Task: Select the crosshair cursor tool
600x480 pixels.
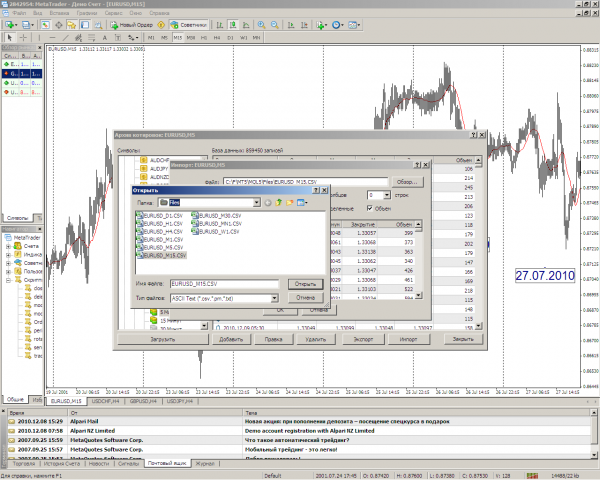Action: point(25,37)
